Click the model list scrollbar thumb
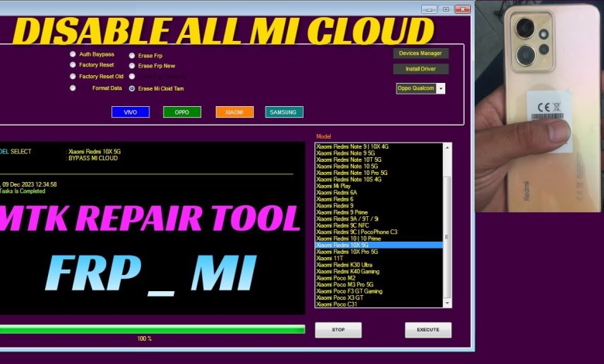 [448, 237]
